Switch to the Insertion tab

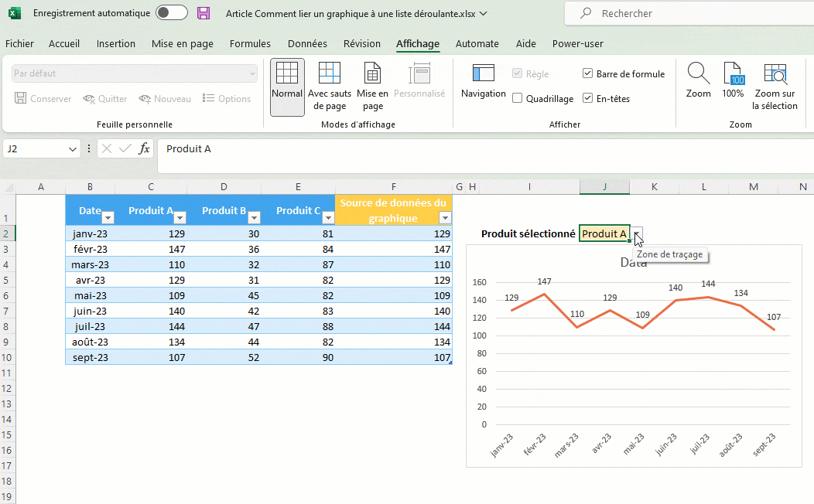pyautogui.click(x=116, y=44)
